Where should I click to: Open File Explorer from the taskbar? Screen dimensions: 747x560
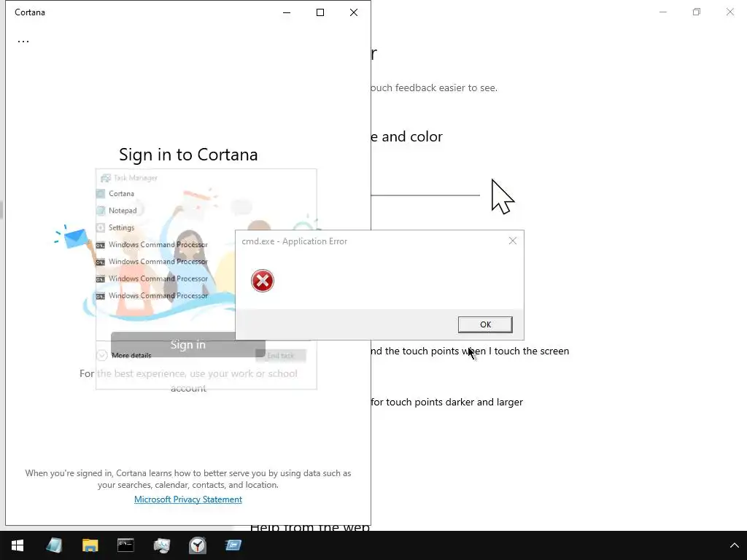[90, 545]
